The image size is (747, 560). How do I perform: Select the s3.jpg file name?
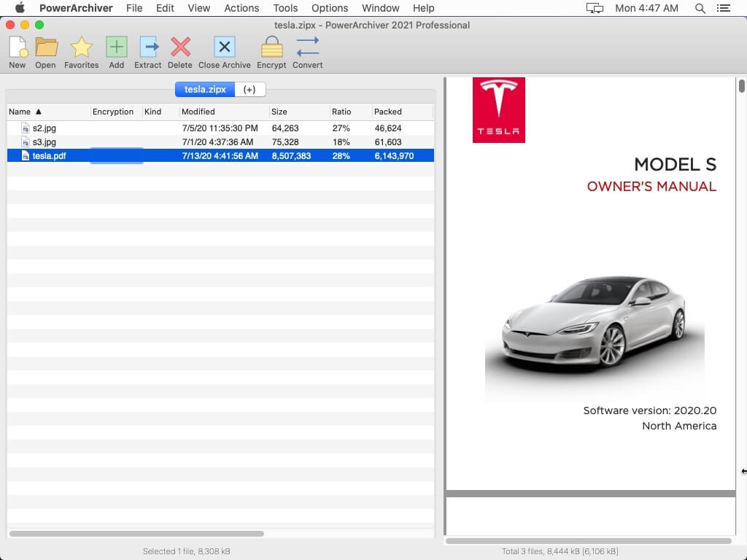(44, 142)
